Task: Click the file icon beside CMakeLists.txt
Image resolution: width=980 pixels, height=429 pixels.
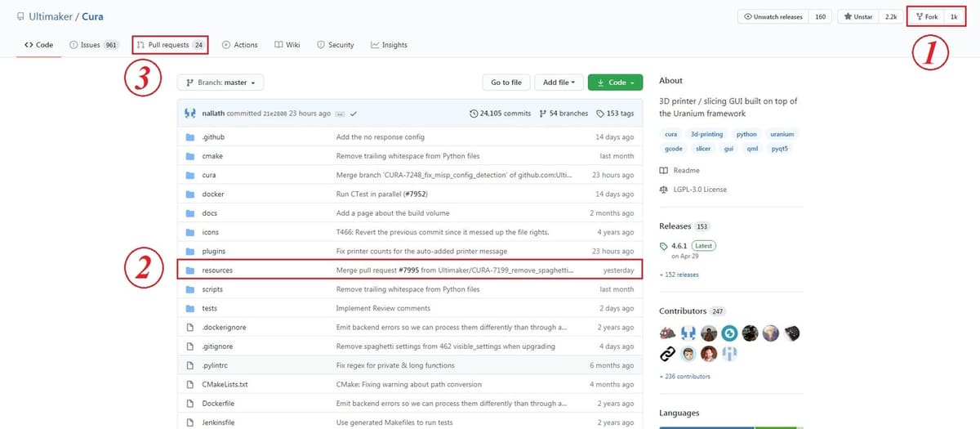Action: 189,385
